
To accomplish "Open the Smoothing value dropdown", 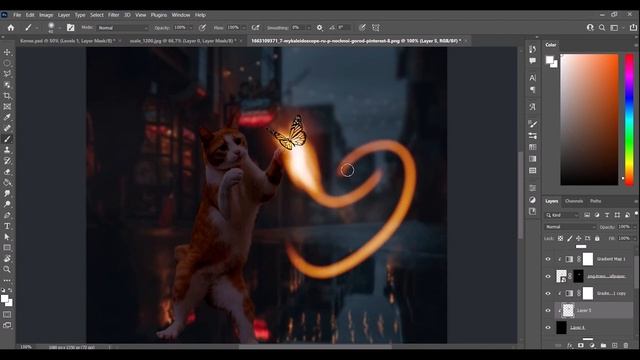I will 309,28.
